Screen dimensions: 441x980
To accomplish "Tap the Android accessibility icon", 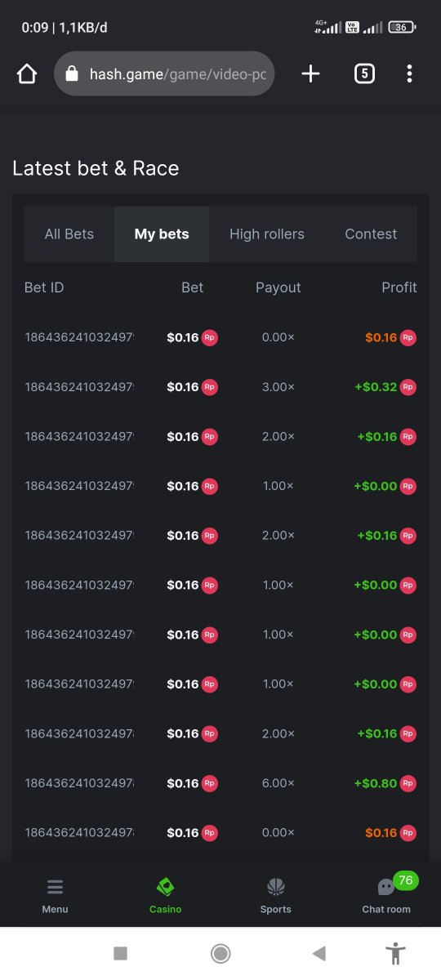I will click(x=396, y=953).
